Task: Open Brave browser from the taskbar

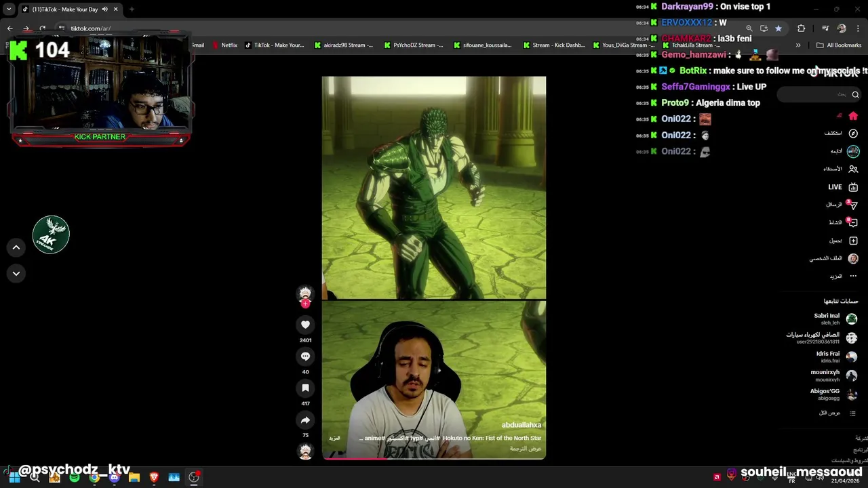Action: pyautogui.click(x=154, y=477)
